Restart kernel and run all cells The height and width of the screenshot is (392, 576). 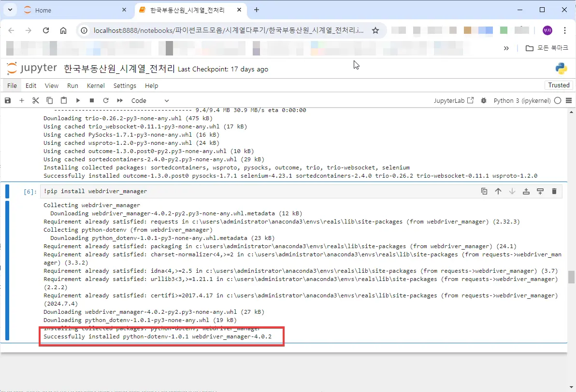pyautogui.click(x=120, y=100)
